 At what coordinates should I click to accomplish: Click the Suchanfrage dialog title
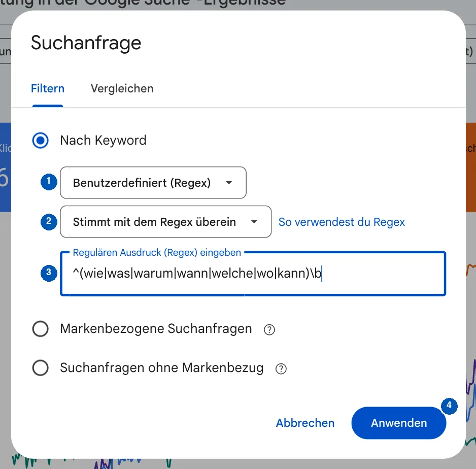(x=86, y=43)
